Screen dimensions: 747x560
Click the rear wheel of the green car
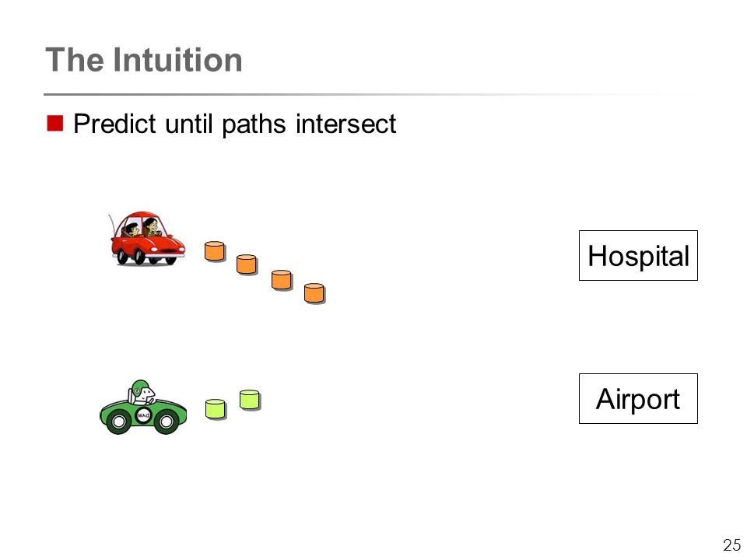(118, 422)
